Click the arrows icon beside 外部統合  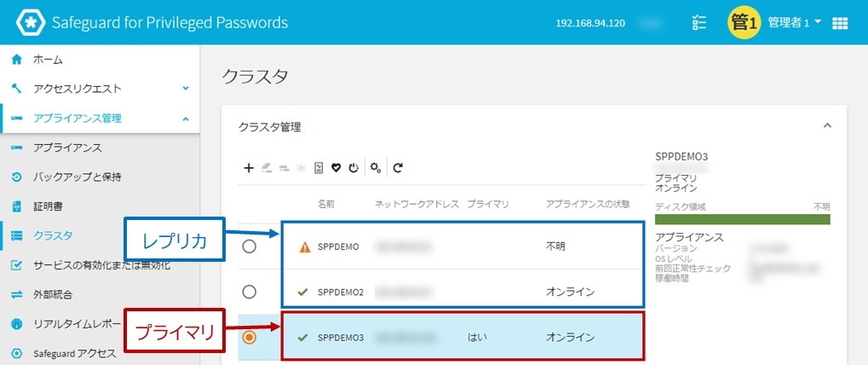[x=16, y=295]
